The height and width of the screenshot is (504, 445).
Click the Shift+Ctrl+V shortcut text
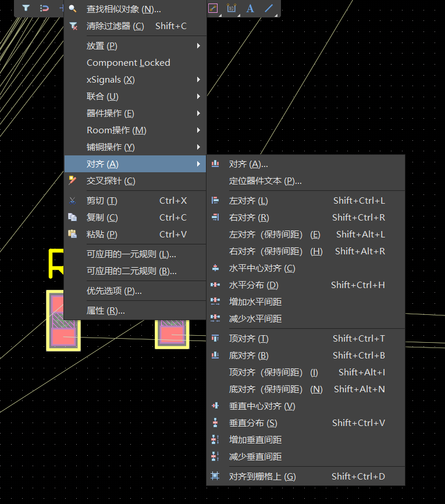pos(358,423)
